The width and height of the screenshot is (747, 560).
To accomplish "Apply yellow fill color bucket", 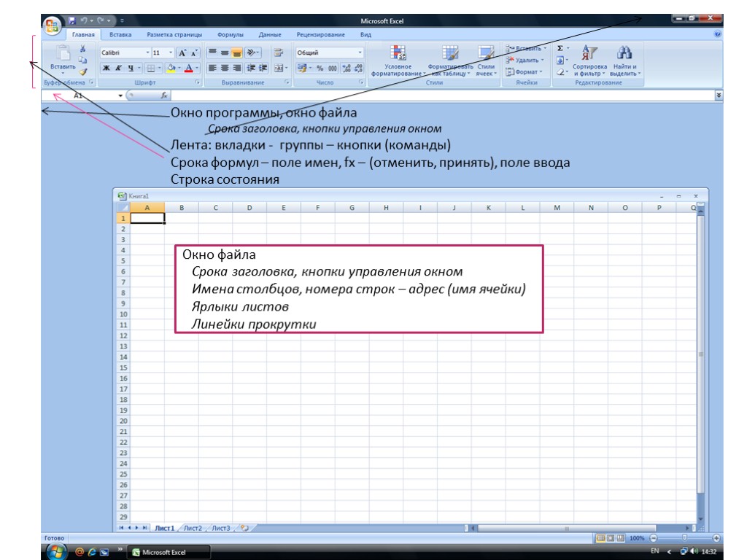I will [x=171, y=68].
